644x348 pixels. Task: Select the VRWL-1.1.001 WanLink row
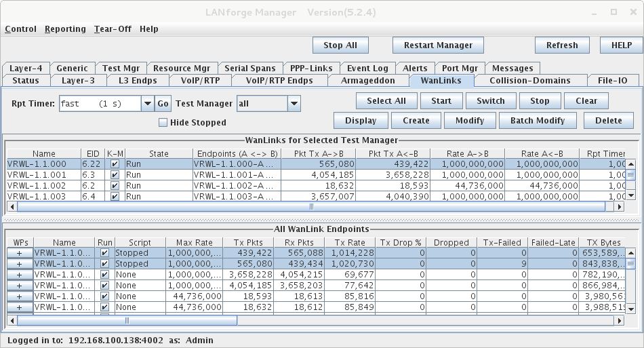(x=316, y=174)
